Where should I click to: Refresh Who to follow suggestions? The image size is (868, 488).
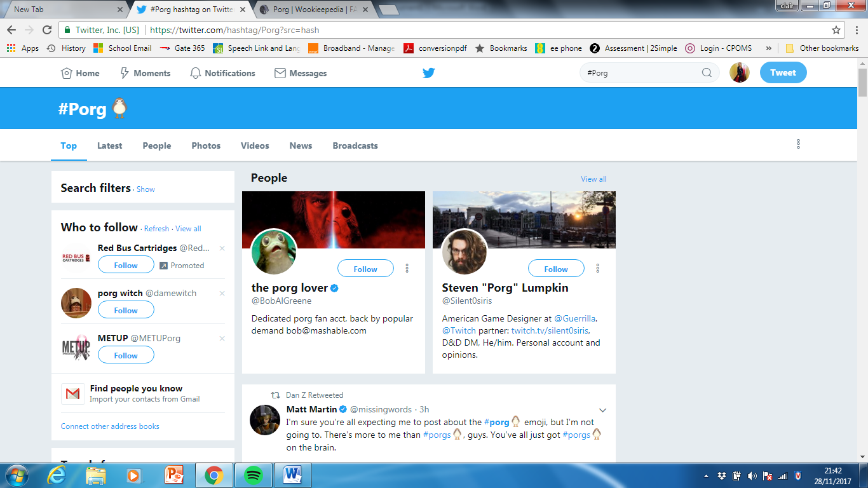pyautogui.click(x=156, y=229)
